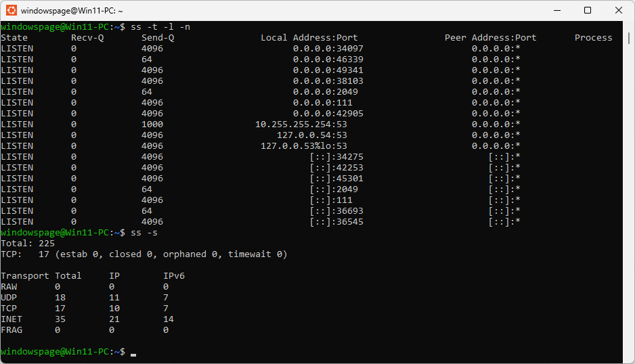Click the Ubuntu icon in the title bar
Viewport: 635px width, 364px height.
pyautogui.click(x=12, y=11)
